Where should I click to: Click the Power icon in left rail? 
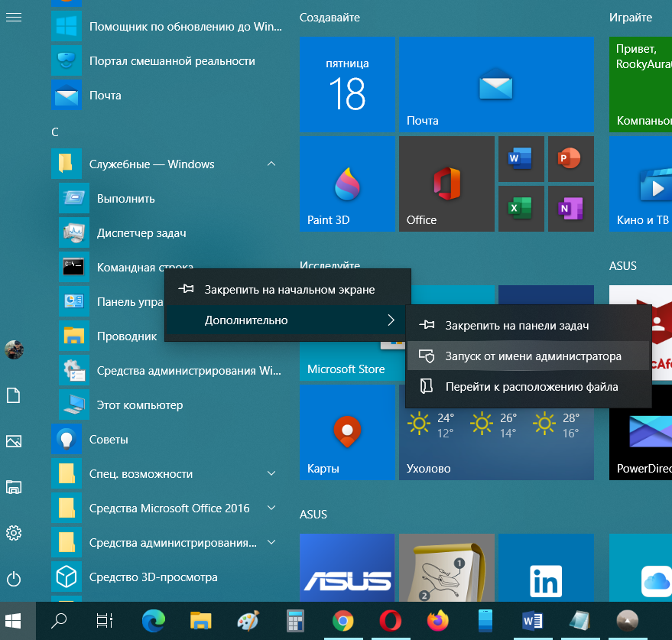[x=13, y=578]
